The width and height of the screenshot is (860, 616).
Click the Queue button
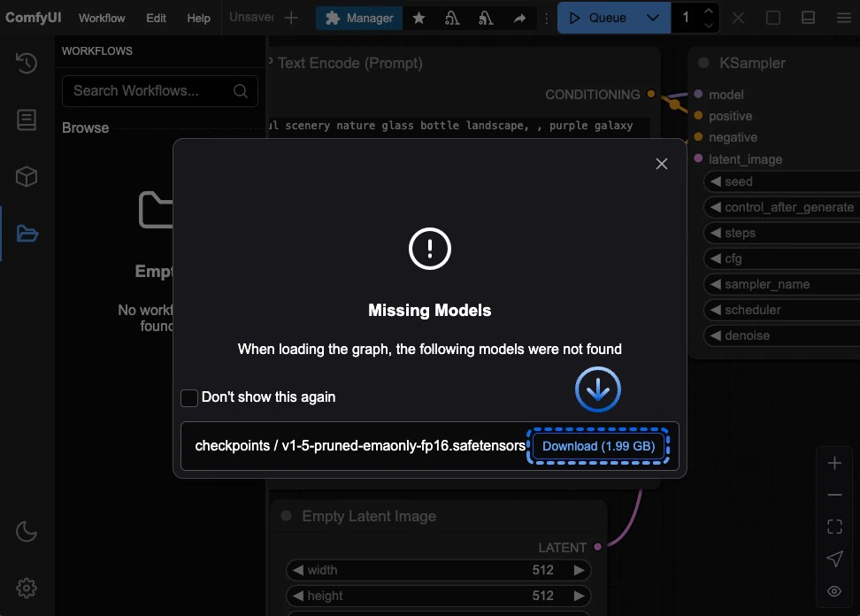point(597,18)
